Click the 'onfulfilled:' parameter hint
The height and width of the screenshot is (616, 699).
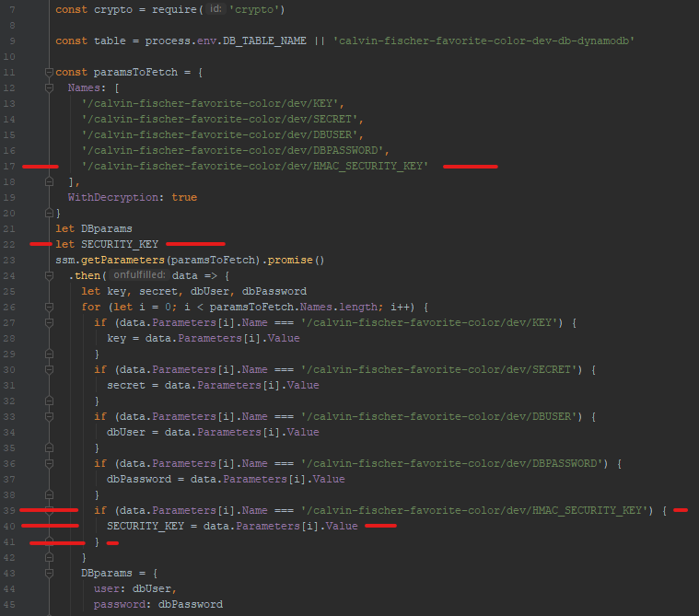140,275
